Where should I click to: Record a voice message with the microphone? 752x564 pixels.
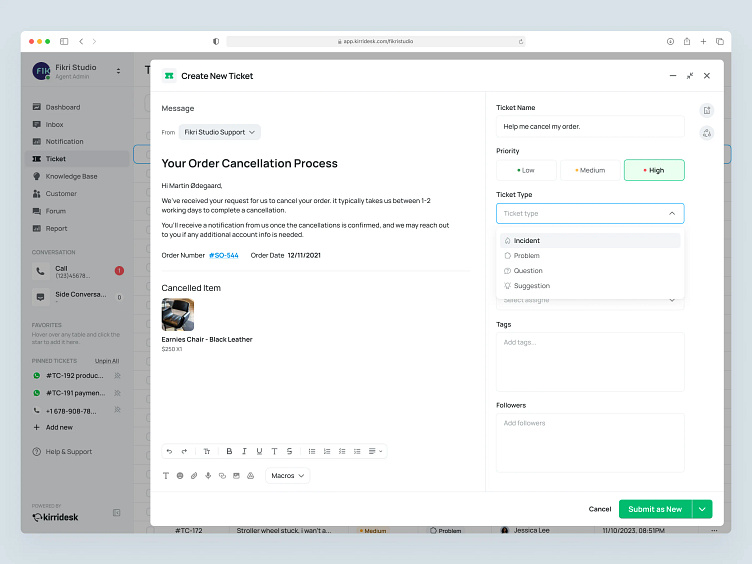pyautogui.click(x=208, y=476)
